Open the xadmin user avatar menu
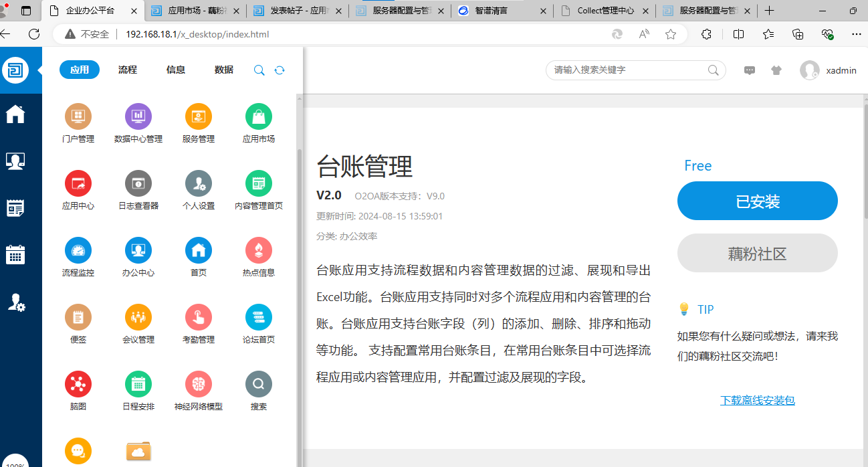The width and height of the screenshot is (868, 467). coord(810,70)
